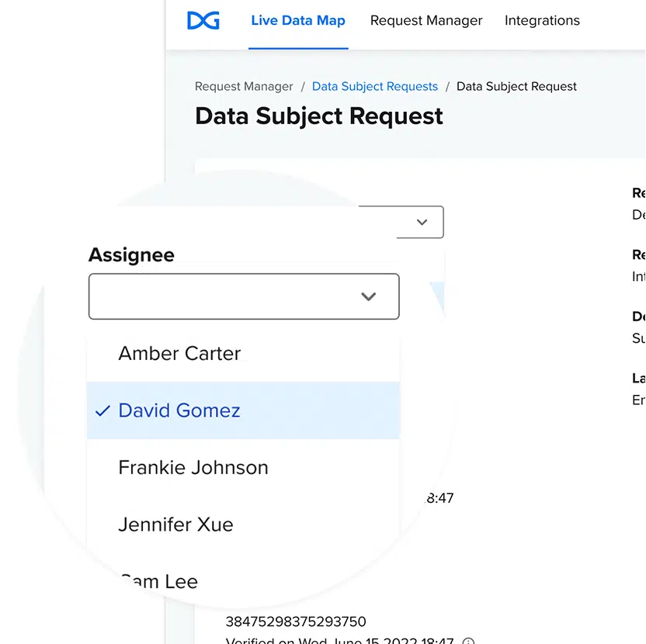The width and height of the screenshot is (646, 644).
Task: Click the checkmark beside David Gomez
Action: pyautogui.click(x=102, y=410)
